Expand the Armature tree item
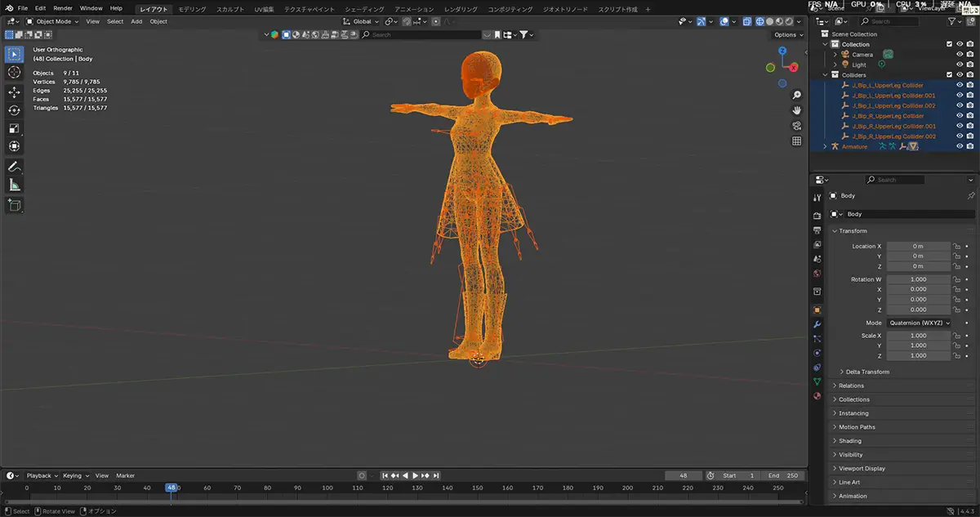The image size is (980, 517). [x=825, y=146]
